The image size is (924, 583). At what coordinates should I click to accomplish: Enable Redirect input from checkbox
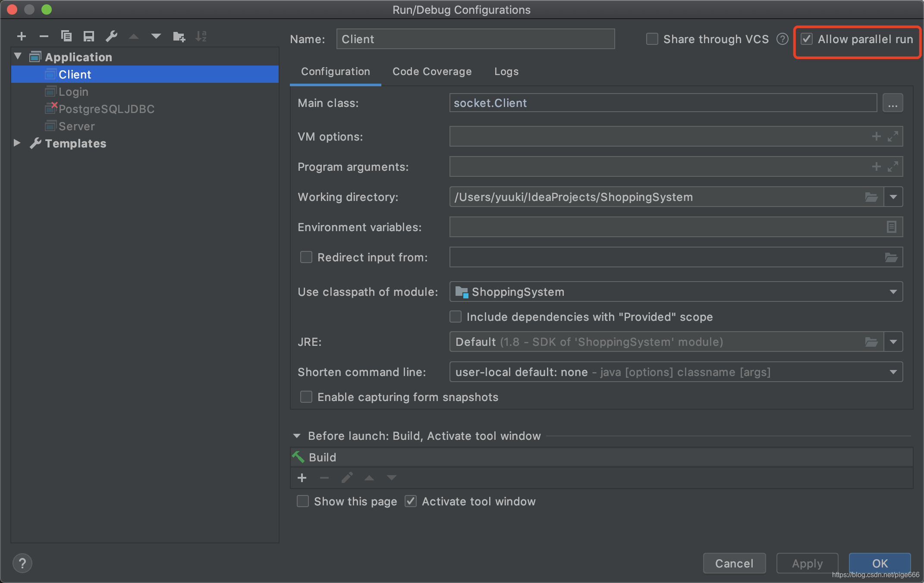305,257
